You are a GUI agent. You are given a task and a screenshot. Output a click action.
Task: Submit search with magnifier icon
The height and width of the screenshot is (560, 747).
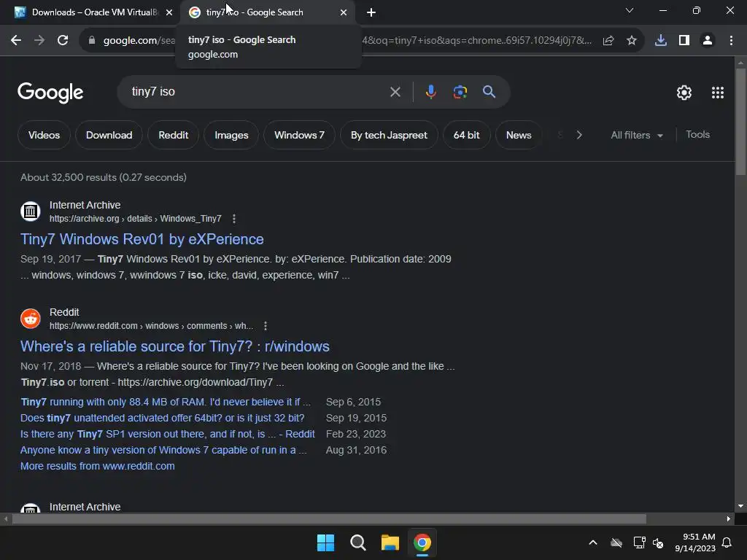point(489,92)
